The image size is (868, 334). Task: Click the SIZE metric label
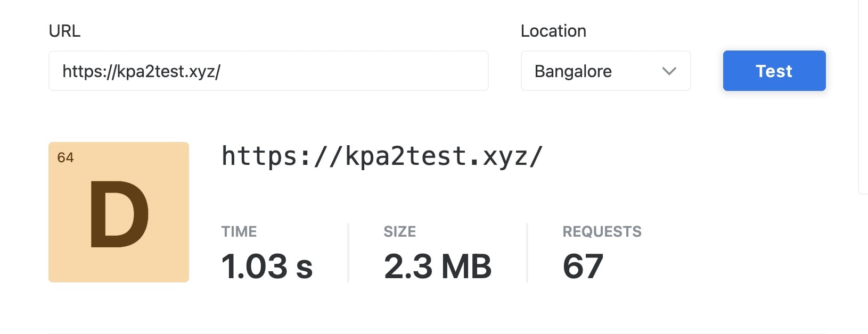pyautogui.click(x=400, y=231)
